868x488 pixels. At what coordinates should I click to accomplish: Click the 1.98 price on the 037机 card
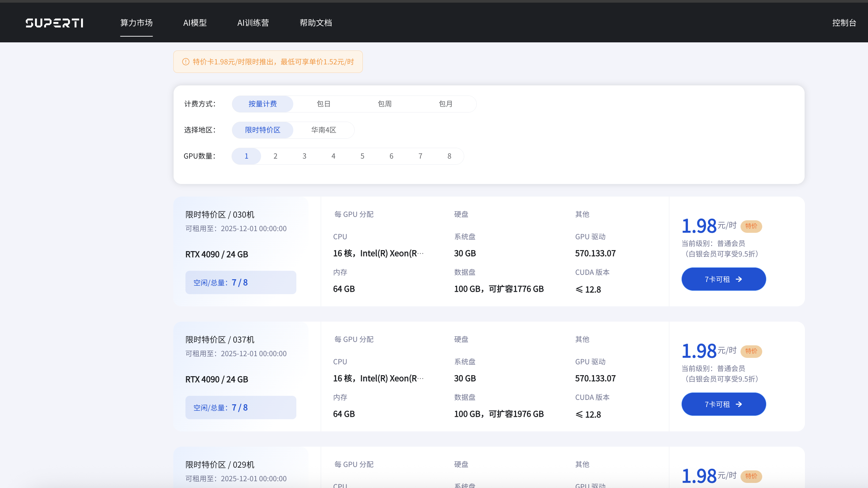pos(699,351)
